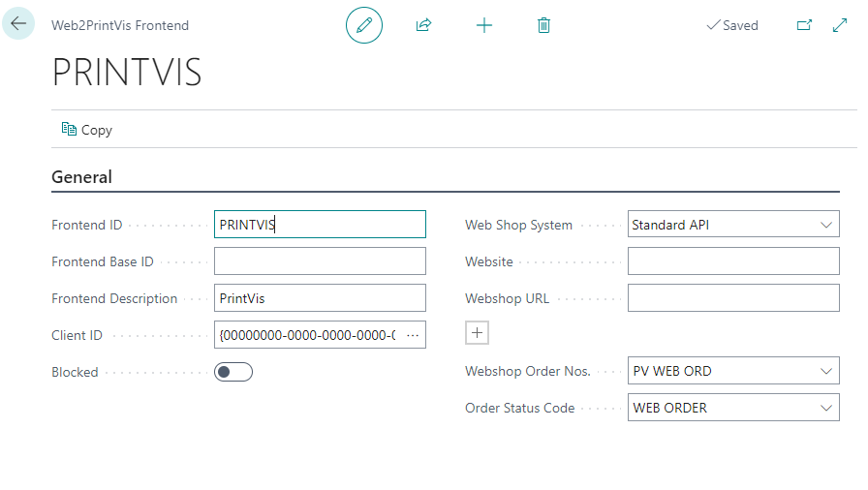Click the expand to full screen icon
The image size is (868, 490).
(840, 25)
